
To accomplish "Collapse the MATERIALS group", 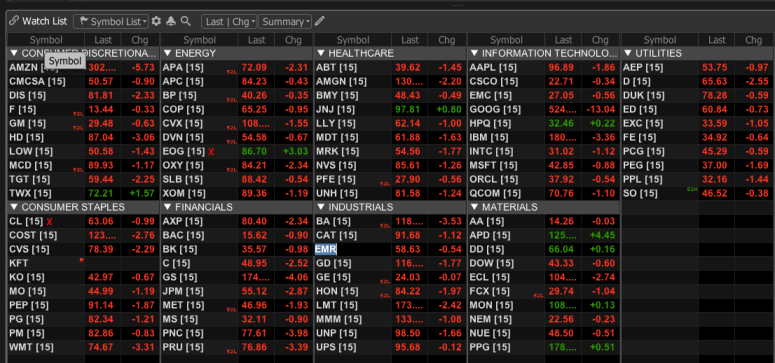I will (474, 207).
